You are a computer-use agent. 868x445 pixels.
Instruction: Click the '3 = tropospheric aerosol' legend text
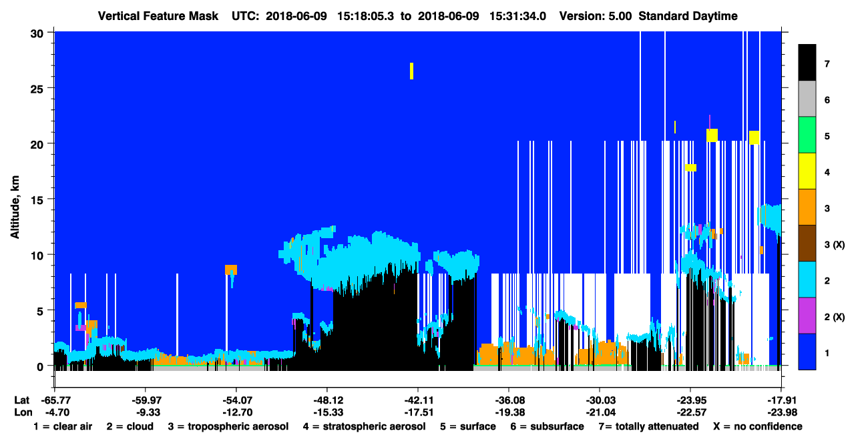click(x=228, y=426)
